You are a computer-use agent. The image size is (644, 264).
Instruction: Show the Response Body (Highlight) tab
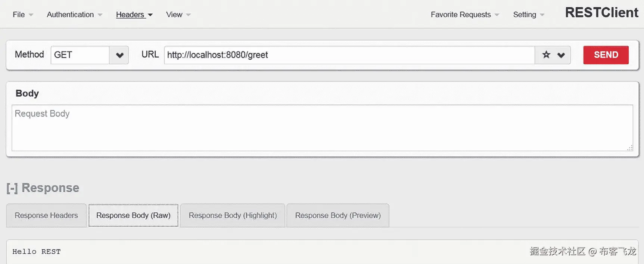(233, 215)
